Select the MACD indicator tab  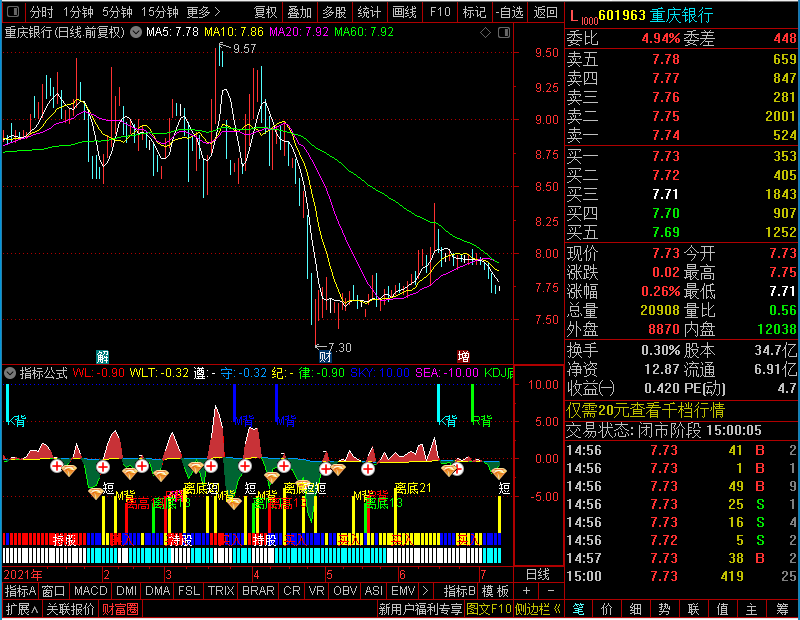(90, 591)
